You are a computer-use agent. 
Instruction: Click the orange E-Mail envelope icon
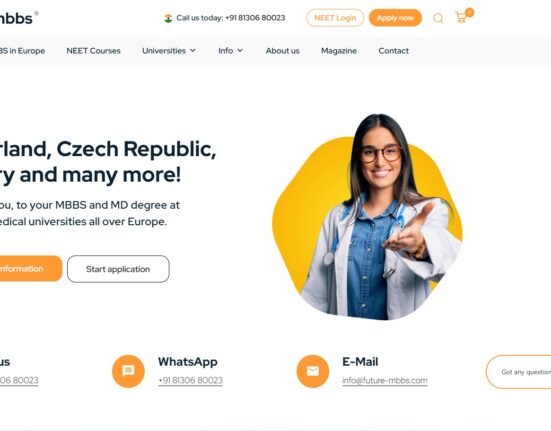coord(313,371)
